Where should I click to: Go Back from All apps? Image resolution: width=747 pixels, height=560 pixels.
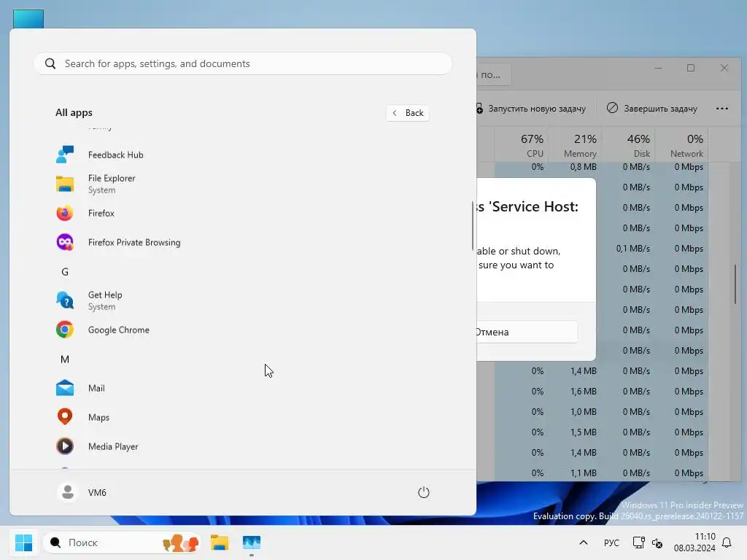point(408,113)
